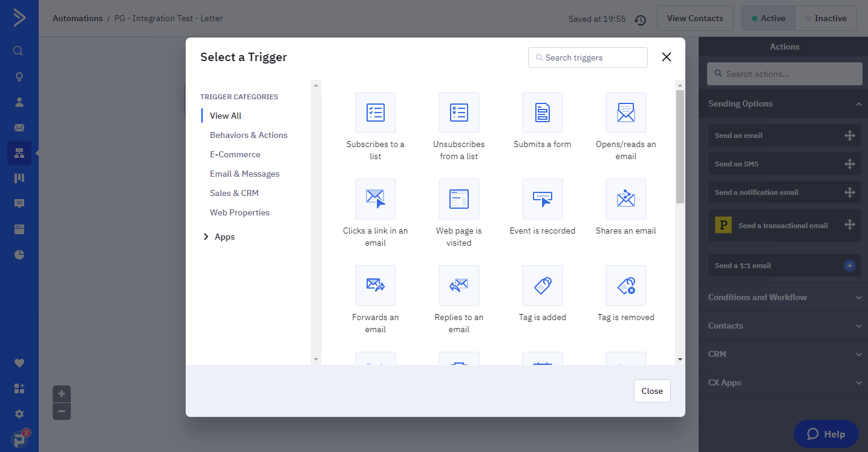The image size is (868, 452).
Task: Open the E-Commerce trigger category
Action: [x=235, y=154]
